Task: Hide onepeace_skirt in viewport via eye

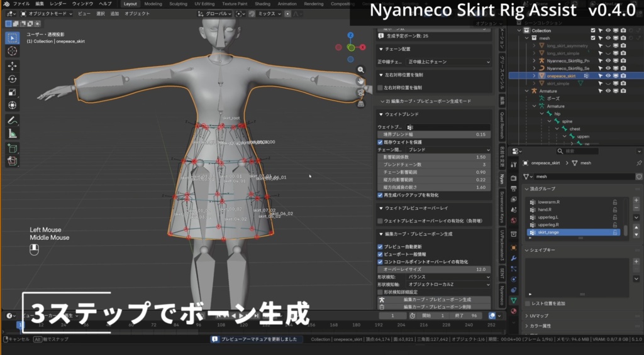Action: [608, 76]
